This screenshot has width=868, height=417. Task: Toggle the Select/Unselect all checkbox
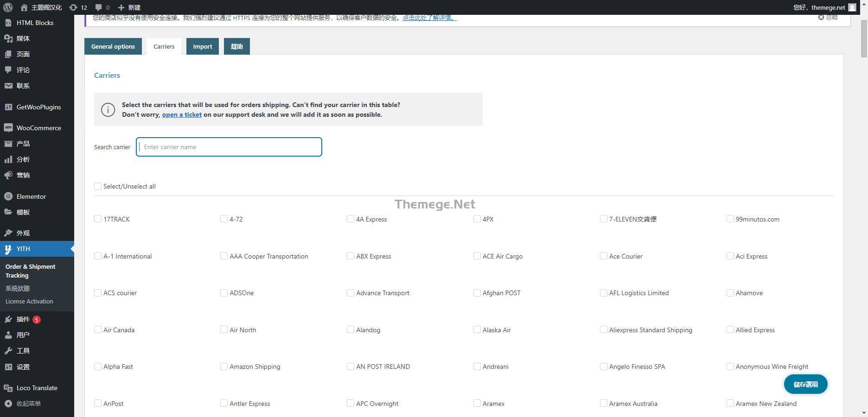coord(98,186)
